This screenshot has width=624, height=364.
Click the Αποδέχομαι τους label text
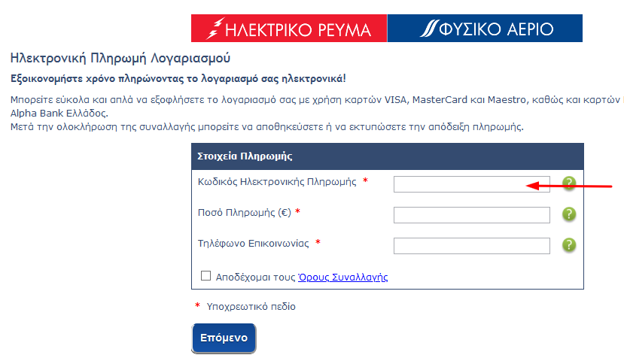coord(255,277)
